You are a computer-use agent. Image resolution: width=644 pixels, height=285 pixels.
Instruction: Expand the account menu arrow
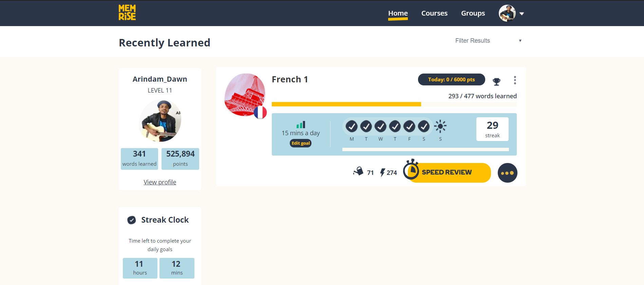522,14
